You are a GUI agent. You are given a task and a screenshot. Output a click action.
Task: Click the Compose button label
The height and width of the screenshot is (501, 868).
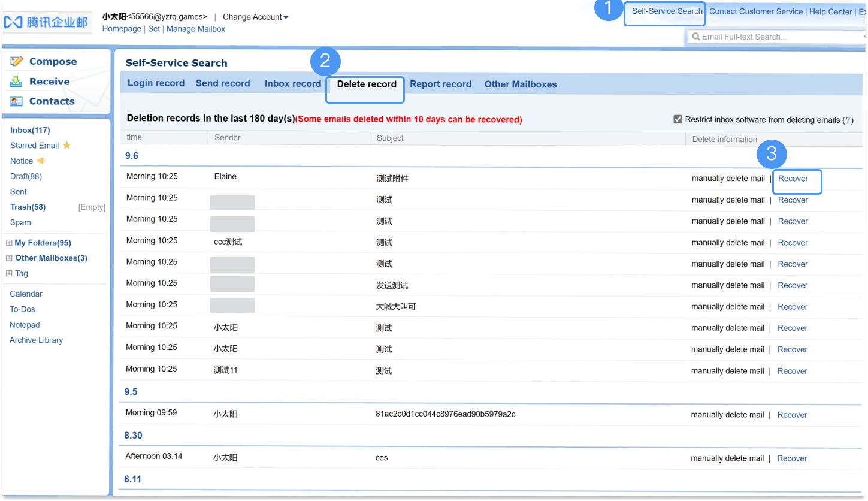point(53,61)
